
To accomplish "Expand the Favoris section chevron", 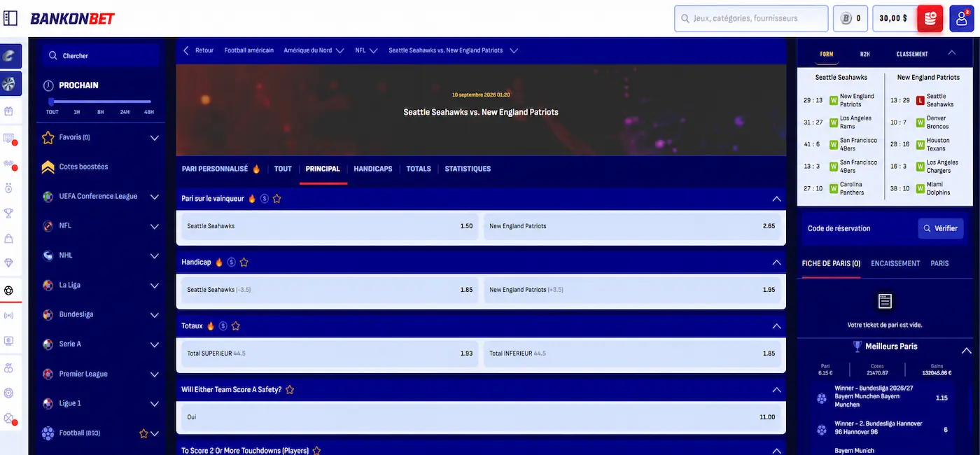I will 155,138.
